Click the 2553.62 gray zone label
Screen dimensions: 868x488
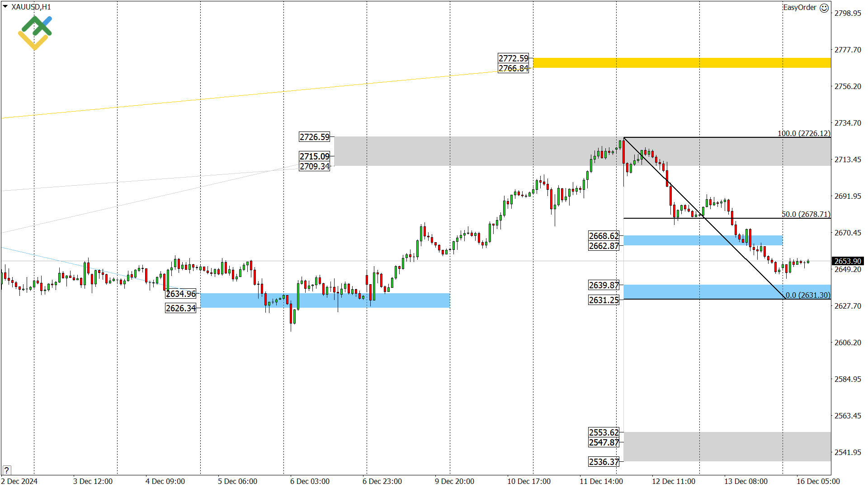coord(604,432)
